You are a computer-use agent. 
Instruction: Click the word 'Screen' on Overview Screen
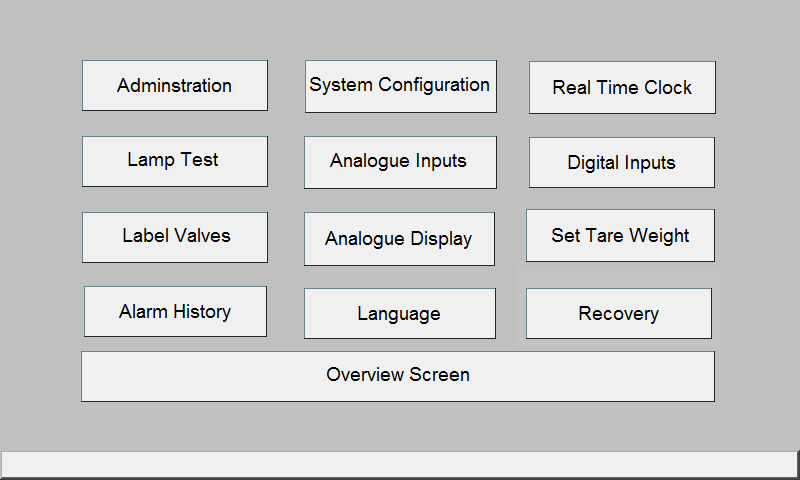tap(439, 375)
